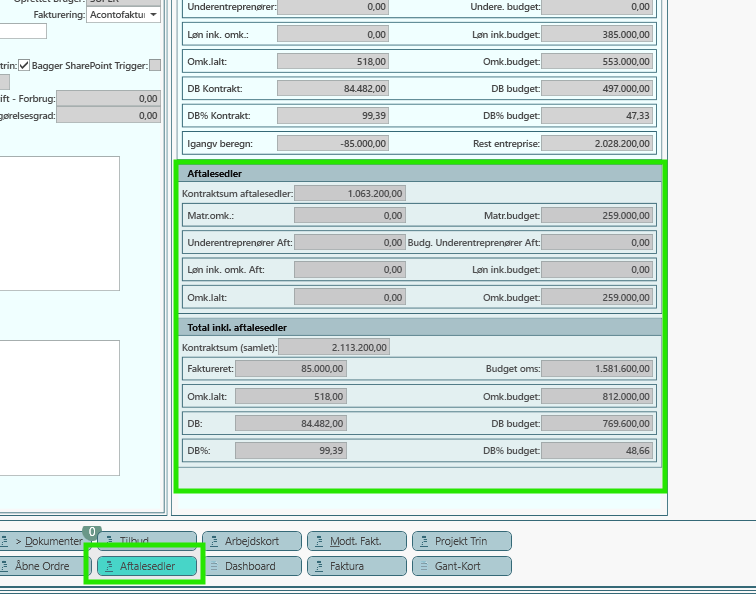Click the Åbne Ordre button
756x594 pixels.
(x=45, y=566)
